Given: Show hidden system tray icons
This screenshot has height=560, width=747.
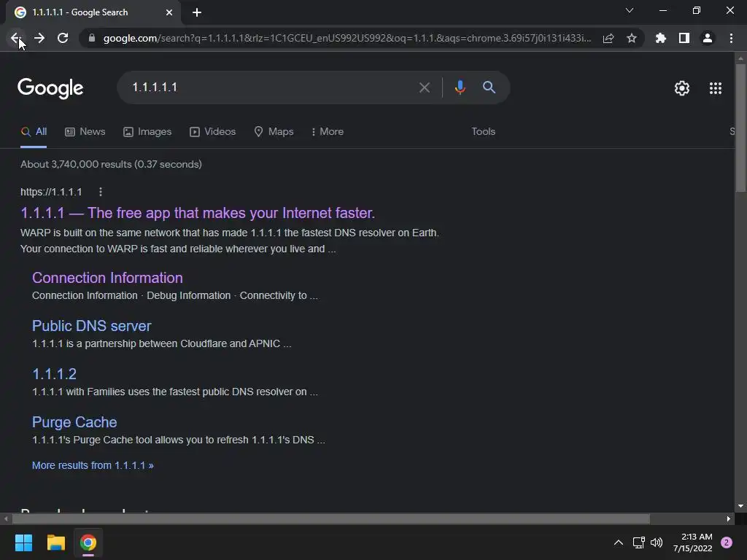Looking at the screenshot, I should click(619, 542).
